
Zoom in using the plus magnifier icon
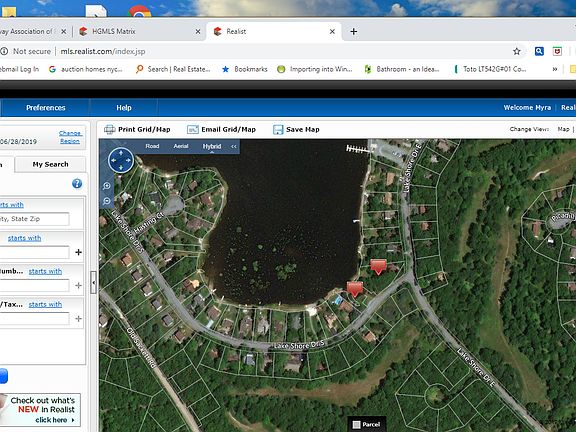point(107,186)
